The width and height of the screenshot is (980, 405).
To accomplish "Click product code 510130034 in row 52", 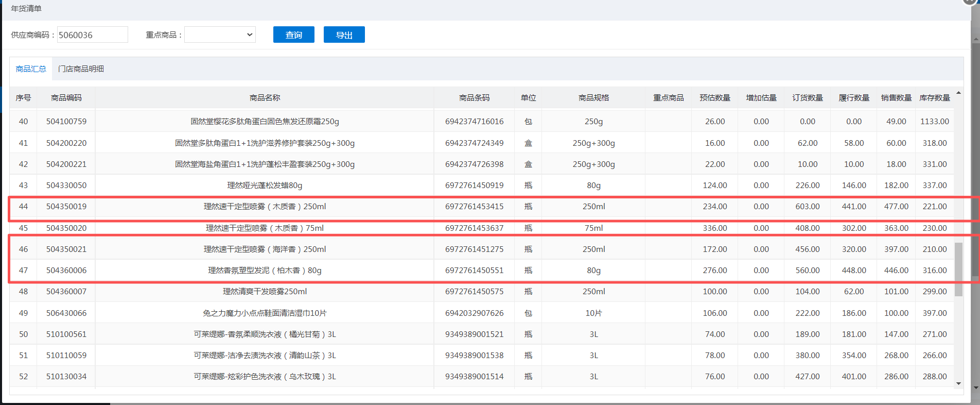I will [x=66, y=377].
